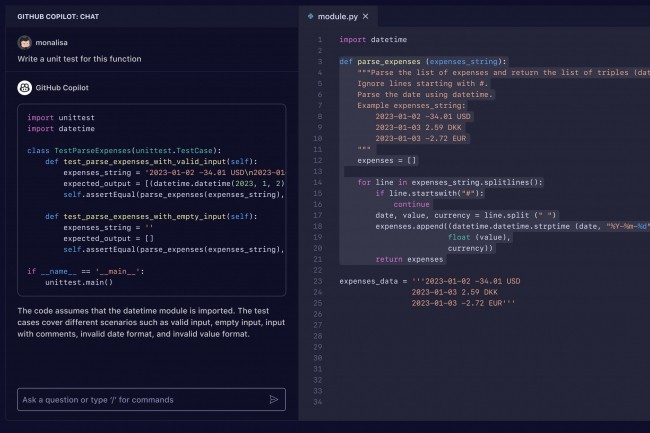The image size is (650, 433).
Task: Click the 'Write a unit test' user message
Action: point(76,60)
